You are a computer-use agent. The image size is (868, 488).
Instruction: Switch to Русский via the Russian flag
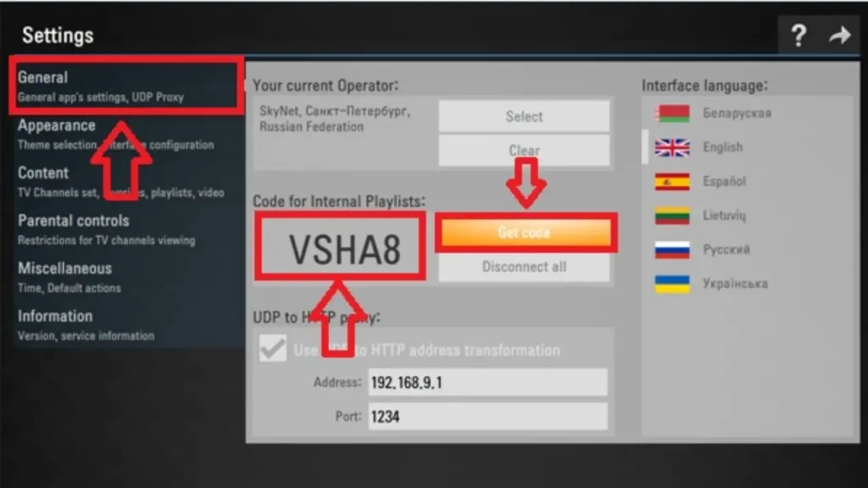[670, 249]
